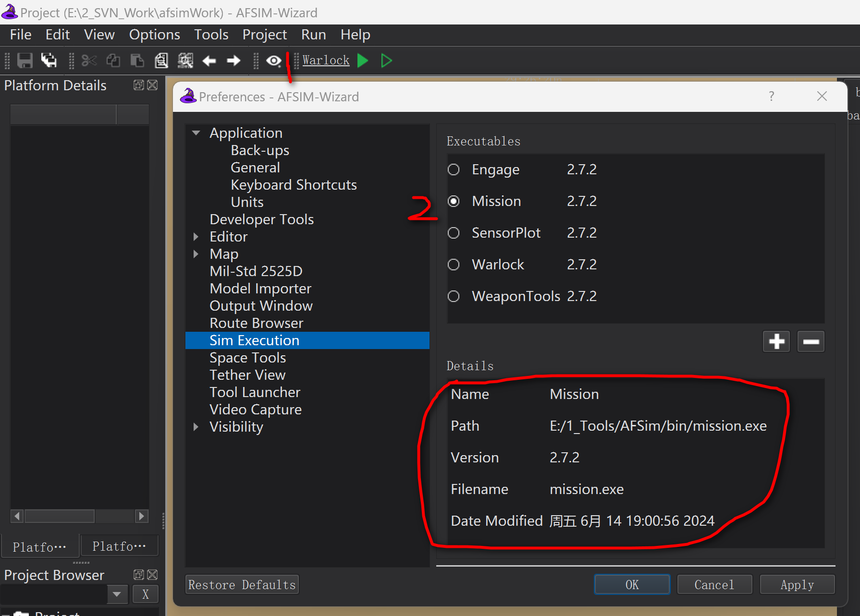Open the Edit menu
Image resolution: width=860 pixels, height=616 pixels.
pos(58,35)
